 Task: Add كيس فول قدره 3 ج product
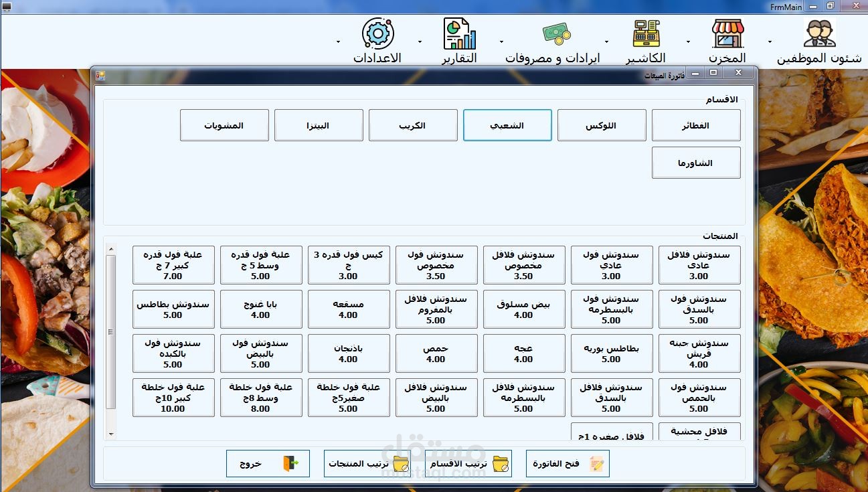click(x=349, y=265)
